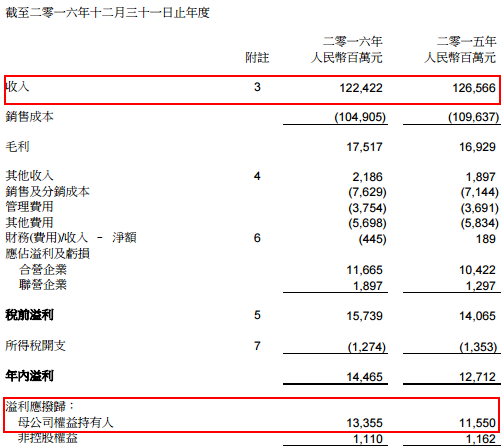The height and width of the screenshot is (448, 503).
Task: Click note 3 in the 收入 row
Action: 257,87
